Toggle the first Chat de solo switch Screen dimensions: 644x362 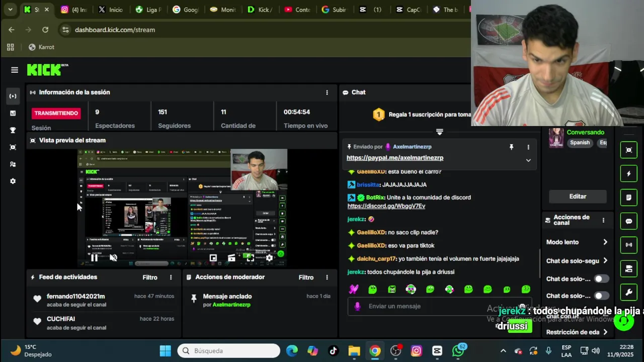[x=601, y=279]
